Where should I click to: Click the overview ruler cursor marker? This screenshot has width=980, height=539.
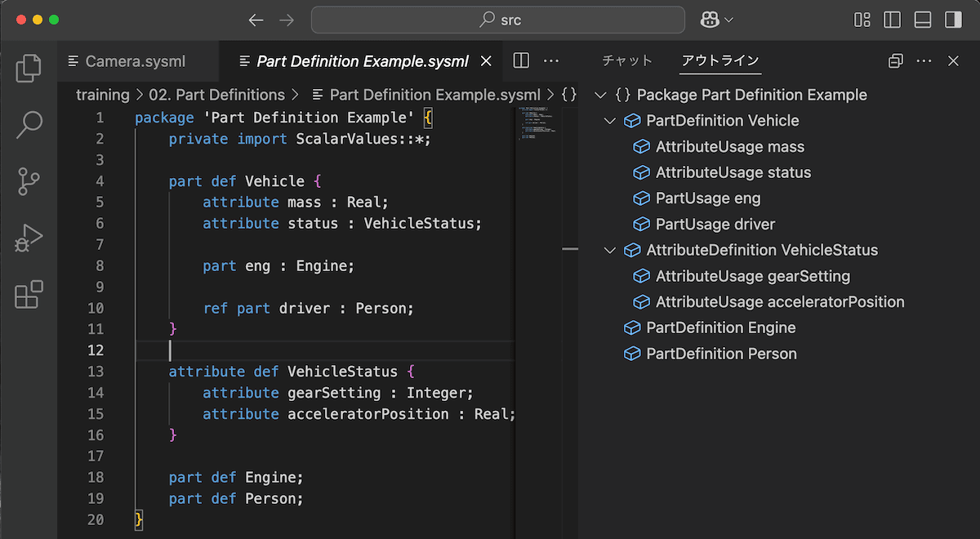pos(569,248)
